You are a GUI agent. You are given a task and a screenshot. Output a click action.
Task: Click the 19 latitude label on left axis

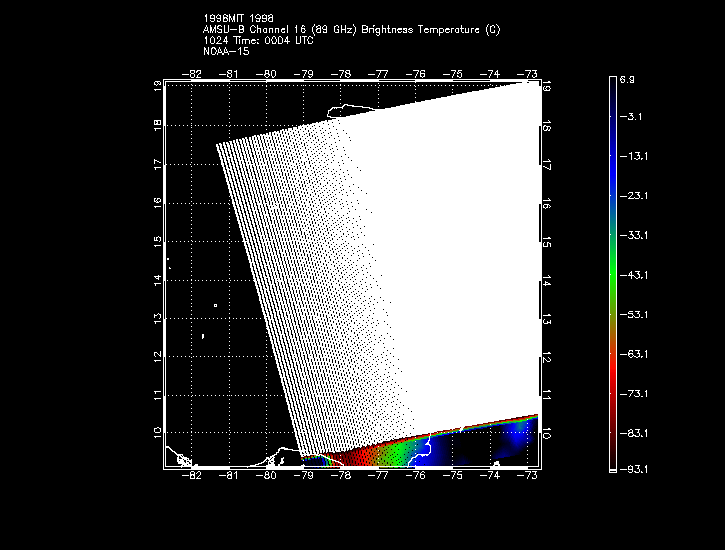tap(158, 86)
